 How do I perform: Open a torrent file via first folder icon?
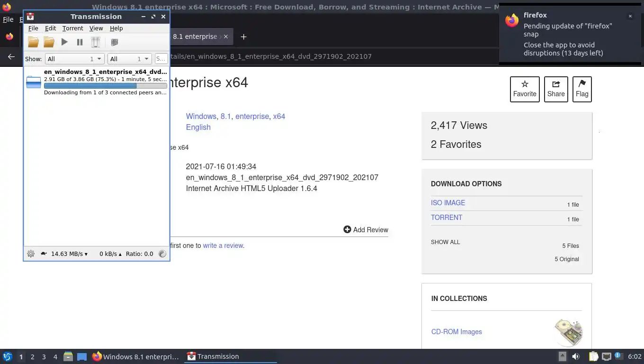(33, 42)
